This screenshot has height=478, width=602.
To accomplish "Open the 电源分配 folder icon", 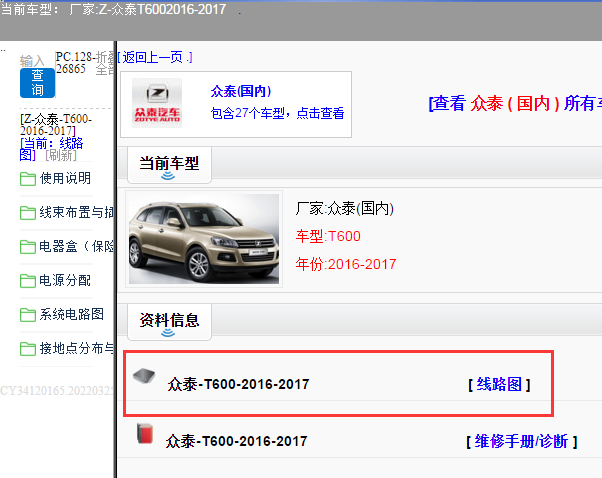I will (x=28, y=281).
